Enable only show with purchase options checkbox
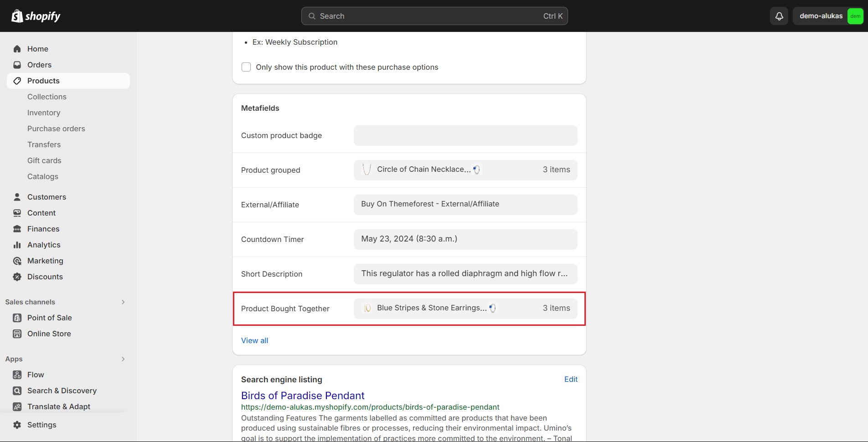The width and height of the screenshot is (868, 442). click(x=246, y=67)
